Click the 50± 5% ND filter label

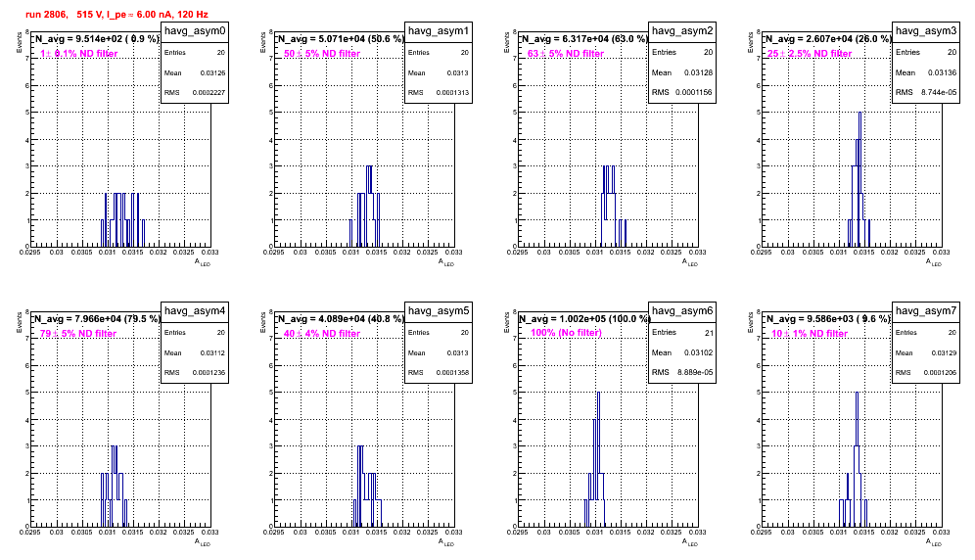click(x=322, y=54)
